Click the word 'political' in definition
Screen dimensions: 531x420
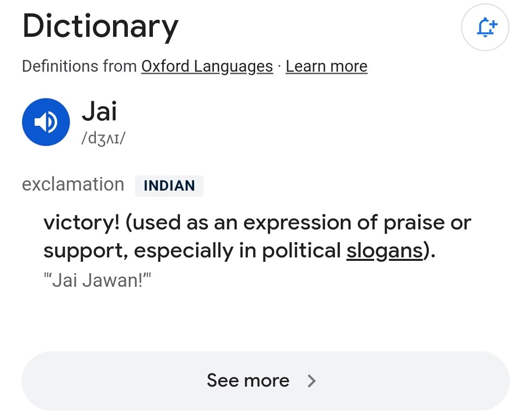pos(301,251)
